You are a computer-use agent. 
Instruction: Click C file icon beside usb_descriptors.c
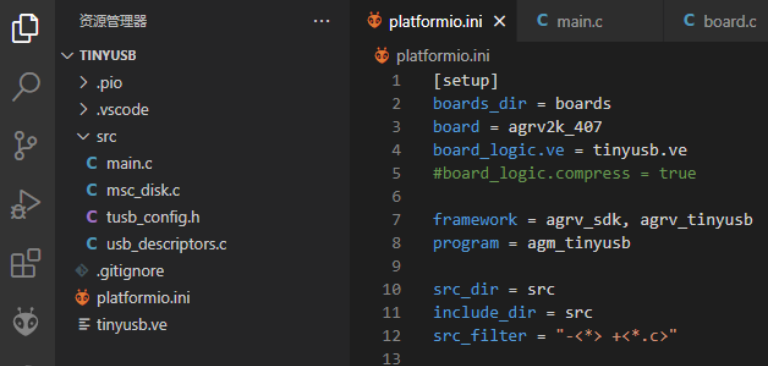tap(91, 244)
